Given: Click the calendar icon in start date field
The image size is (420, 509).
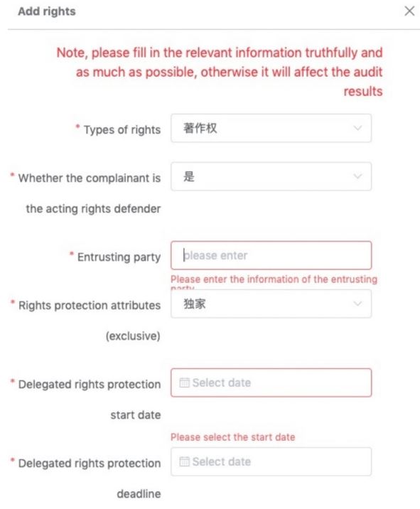Looking at the screenshot, I should (184, 382).
